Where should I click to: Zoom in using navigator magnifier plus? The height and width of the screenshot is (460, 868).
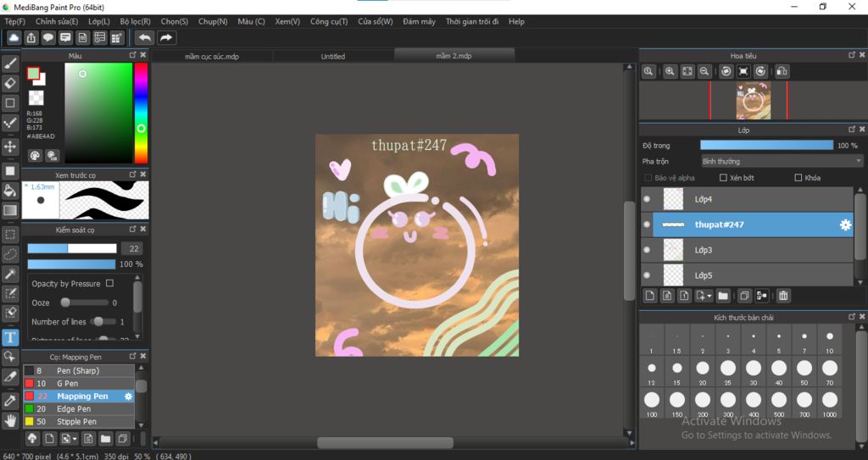[670, 71]
